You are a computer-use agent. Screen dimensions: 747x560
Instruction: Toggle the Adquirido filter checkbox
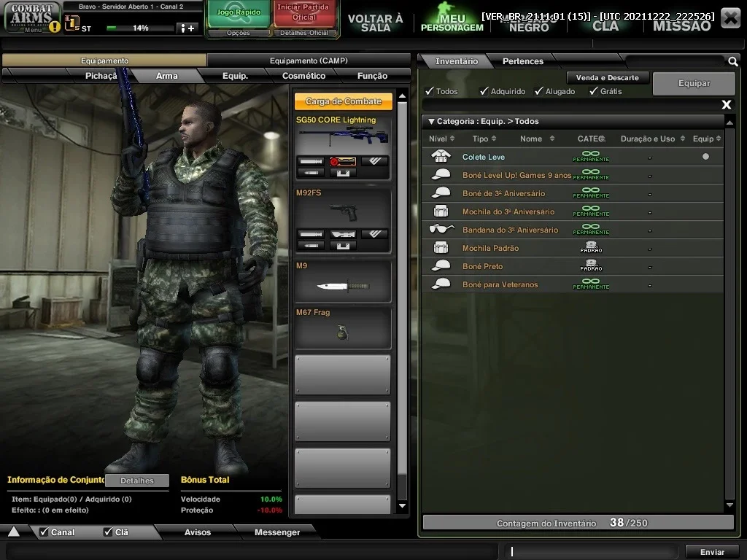click(x=484, y=90)
